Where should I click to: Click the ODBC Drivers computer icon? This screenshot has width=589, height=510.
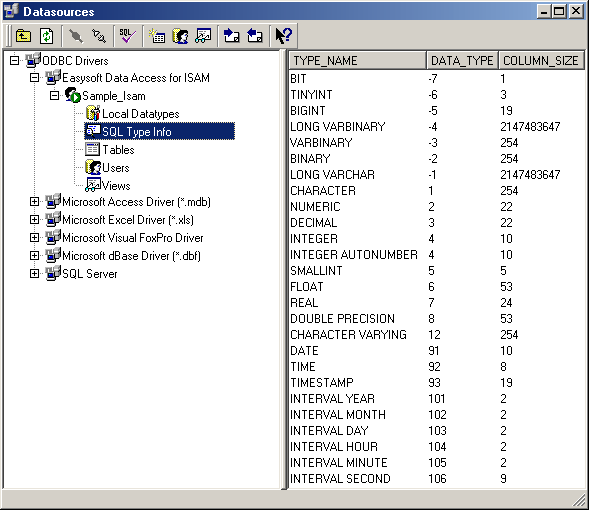tap(33, 60)
